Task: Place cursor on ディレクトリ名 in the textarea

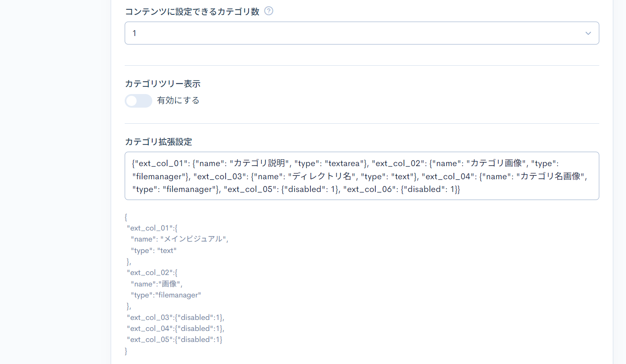Action: point(322,177)
